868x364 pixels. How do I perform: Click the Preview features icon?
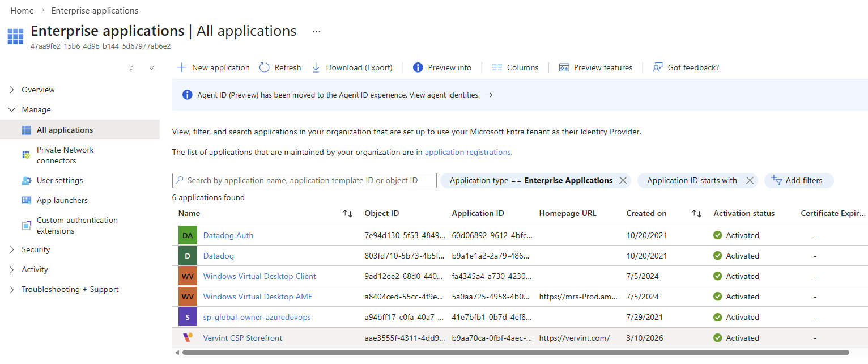(564, 67)
